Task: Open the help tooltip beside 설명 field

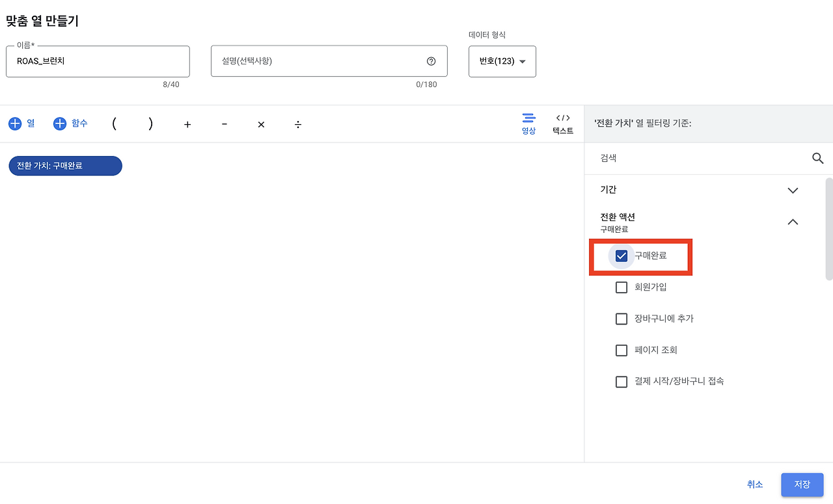Action: (x=431, y=60)
